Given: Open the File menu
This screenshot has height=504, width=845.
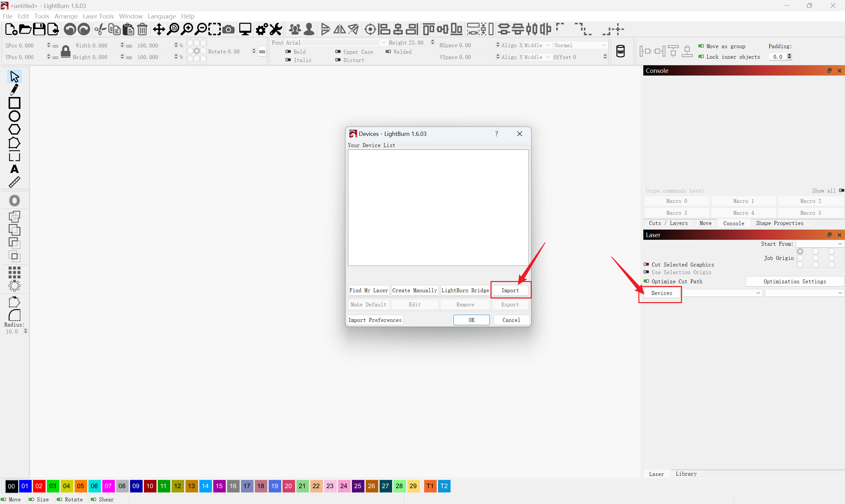Looking at the screenshot, I should [x=8, y=16].
